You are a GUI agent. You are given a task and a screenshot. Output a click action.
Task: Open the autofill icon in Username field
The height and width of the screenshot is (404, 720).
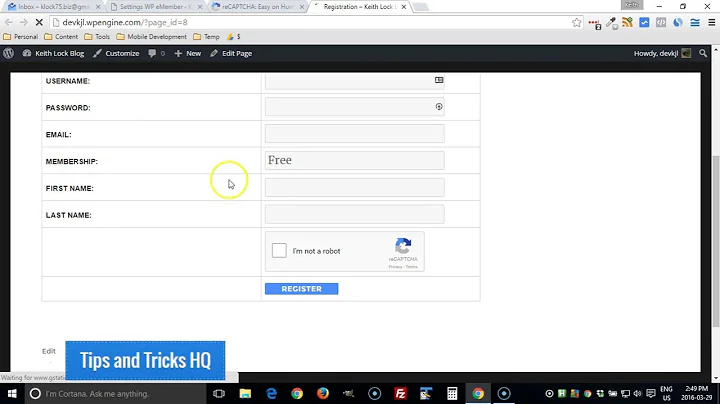(x=439, y=80)
